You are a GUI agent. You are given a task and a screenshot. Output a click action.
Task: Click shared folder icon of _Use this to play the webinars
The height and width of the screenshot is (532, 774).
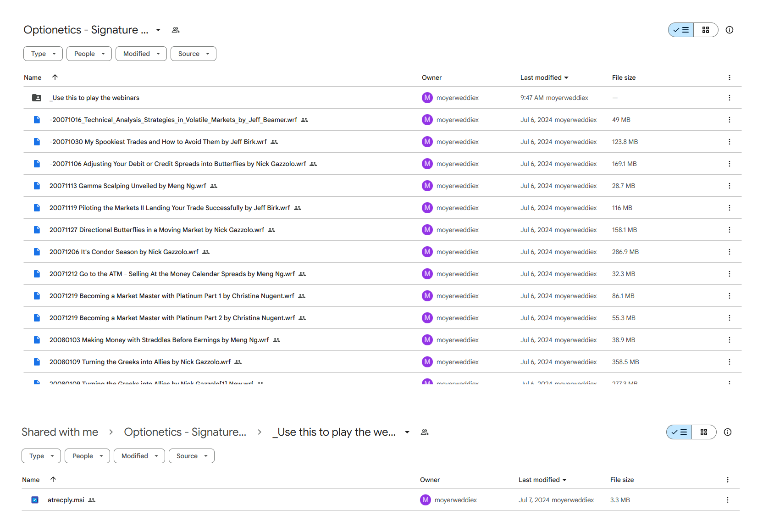pos(37,98)
